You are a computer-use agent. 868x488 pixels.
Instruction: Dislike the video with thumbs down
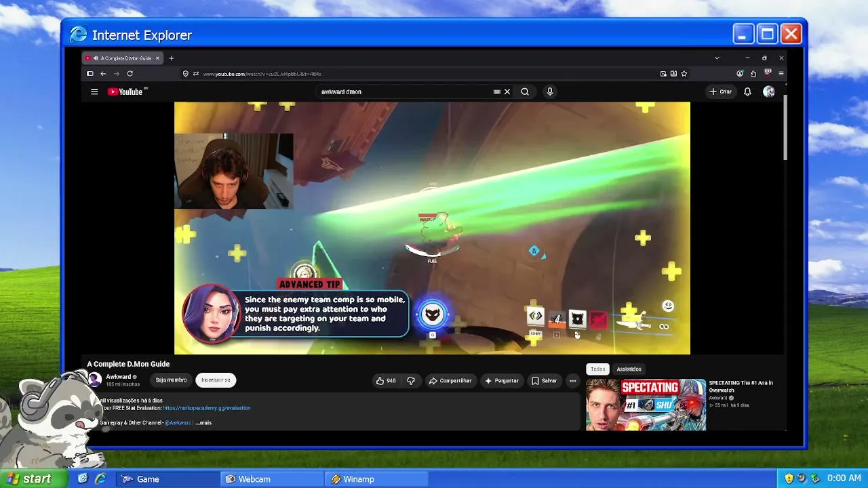(410, 381)
